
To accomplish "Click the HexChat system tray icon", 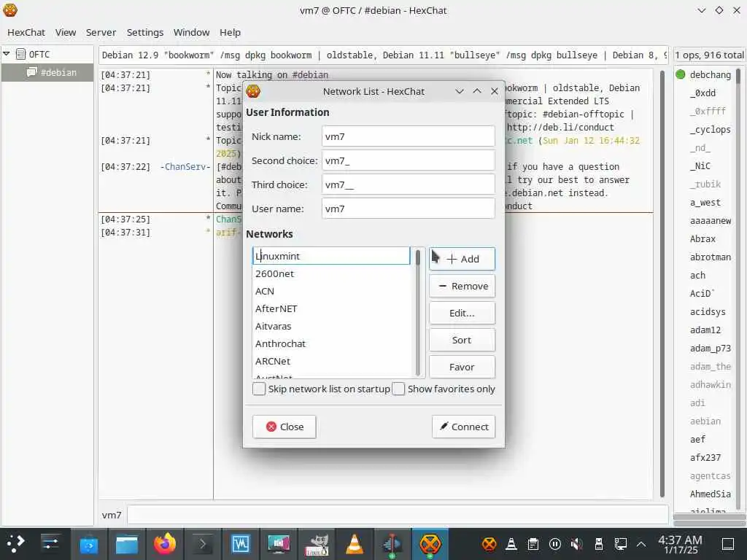I will 489,543.
